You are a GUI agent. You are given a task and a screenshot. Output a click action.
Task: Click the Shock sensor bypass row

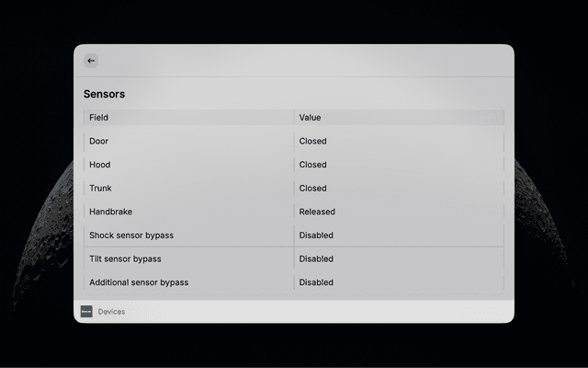294,236
